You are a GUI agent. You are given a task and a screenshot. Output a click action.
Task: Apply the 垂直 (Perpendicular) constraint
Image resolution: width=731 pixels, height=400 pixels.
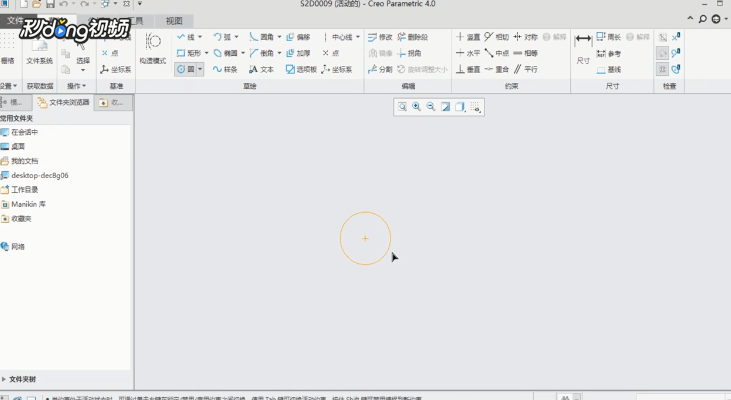[x=468, y=69]
